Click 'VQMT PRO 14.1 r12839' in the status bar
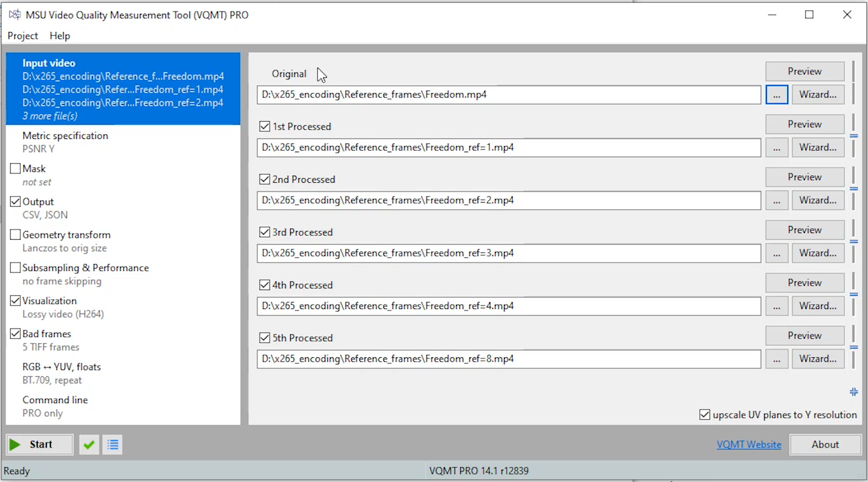The width and height of the screenshot is (868, 482). [x=479, y=471]
